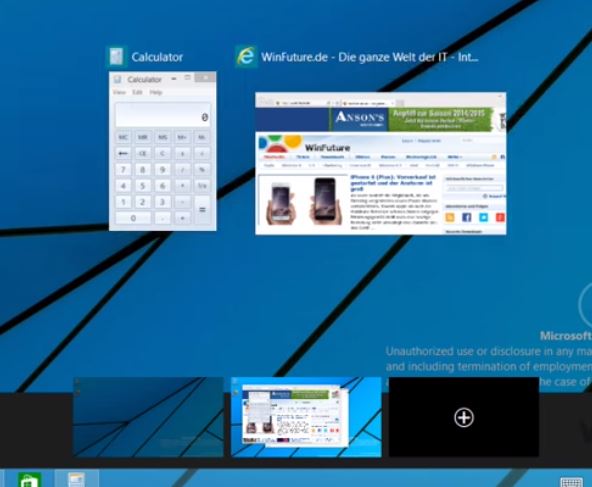
Task: Switch to the second desktop thumbnail with open windows
Action: point(306,417)
